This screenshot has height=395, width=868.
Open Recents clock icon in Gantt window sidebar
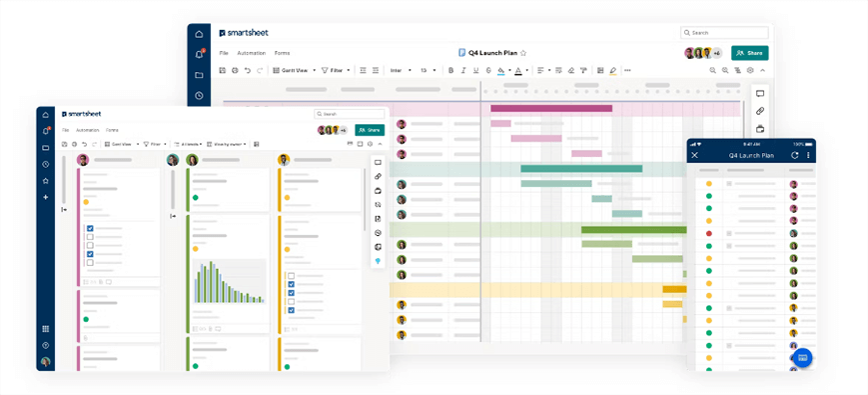pyautogui.click(x=200, y=95)
